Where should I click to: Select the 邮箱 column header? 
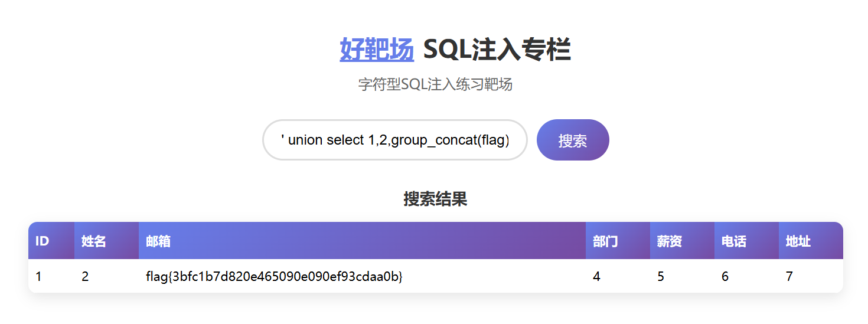(362, 241)
